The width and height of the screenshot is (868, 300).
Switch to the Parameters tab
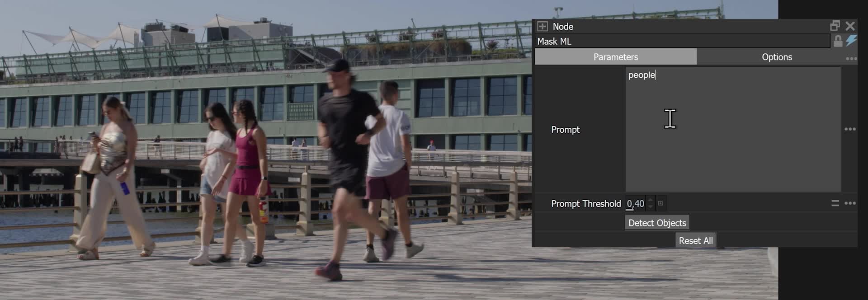pos(615,57)
